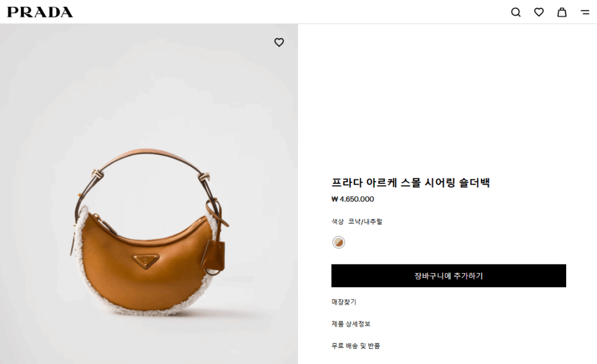
Task: Click the ₩ 4.650.000 price text
Action: coord(353,199)
